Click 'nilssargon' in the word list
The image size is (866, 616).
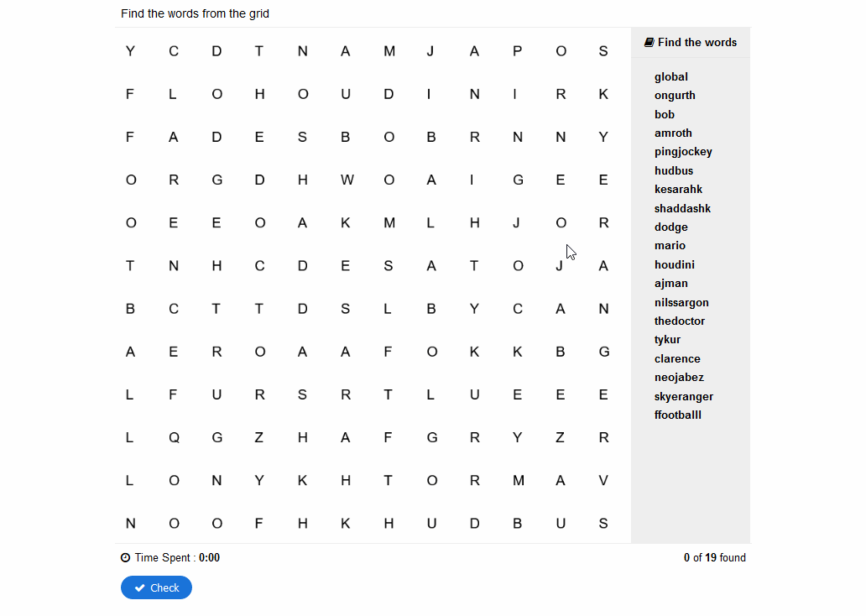point(681,303)
